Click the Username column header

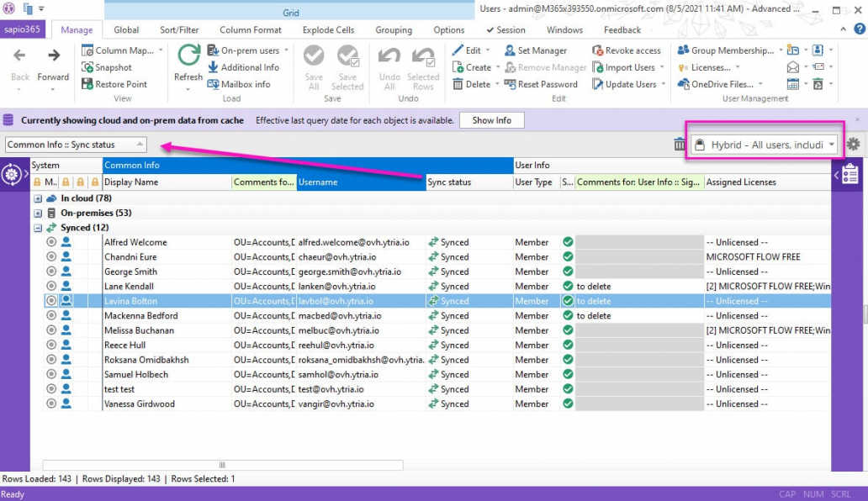coord(361,182)
